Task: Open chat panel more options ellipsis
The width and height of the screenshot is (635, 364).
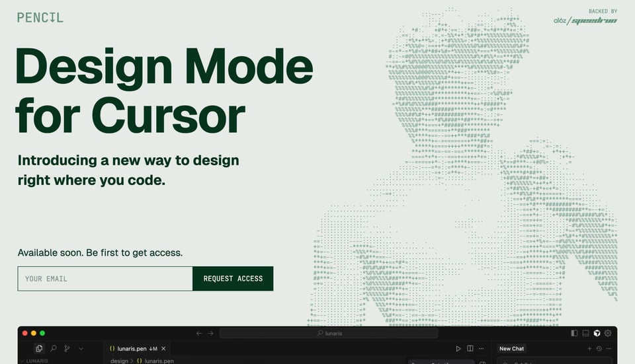Action: (609, 348)
